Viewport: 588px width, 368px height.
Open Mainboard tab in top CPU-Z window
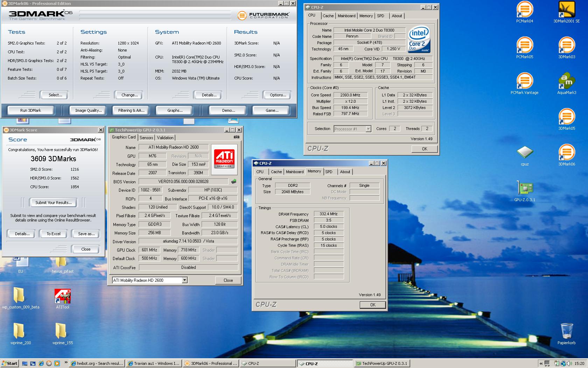point(346,16)
